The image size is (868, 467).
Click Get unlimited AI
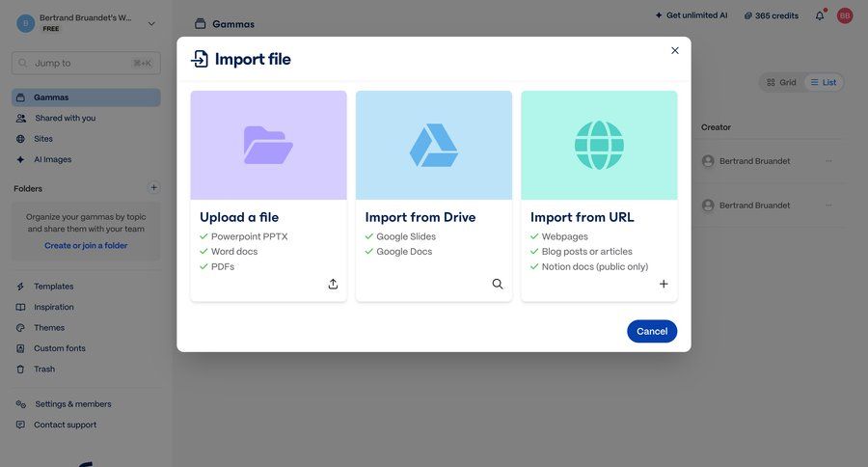tap(691, 15)
